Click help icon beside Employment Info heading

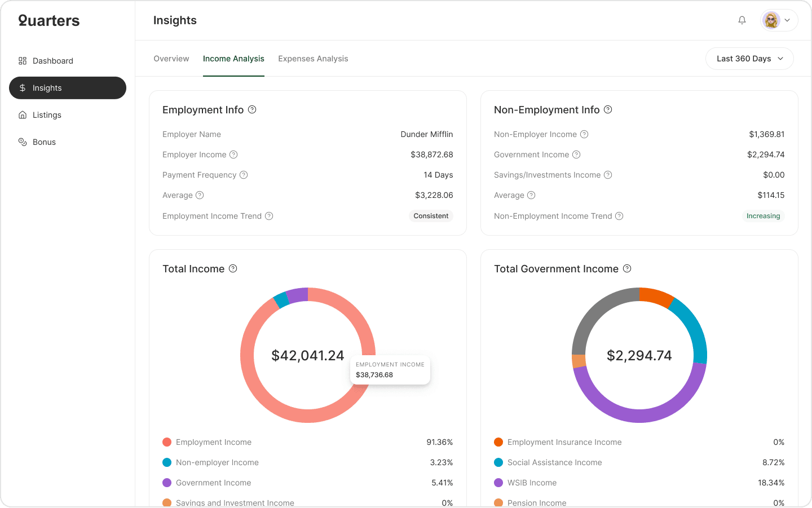(x=252, y=109)
